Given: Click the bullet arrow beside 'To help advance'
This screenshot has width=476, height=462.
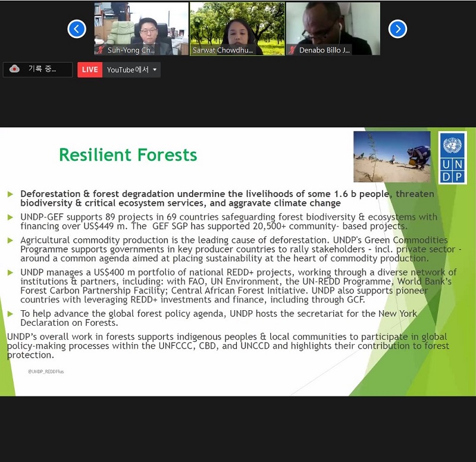Looking at the screenshot, I should coord(10,314).
